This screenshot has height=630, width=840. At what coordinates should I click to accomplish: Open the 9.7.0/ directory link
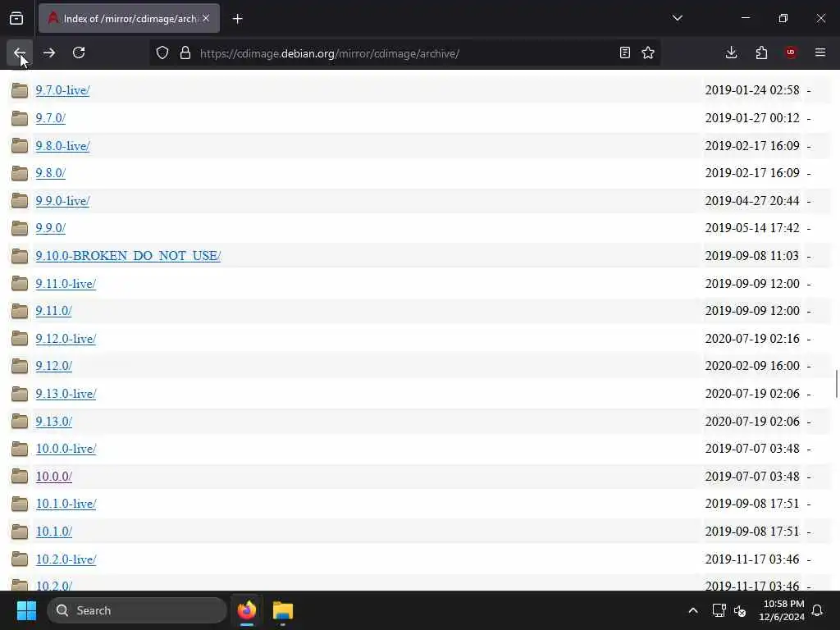coord(50,118)
